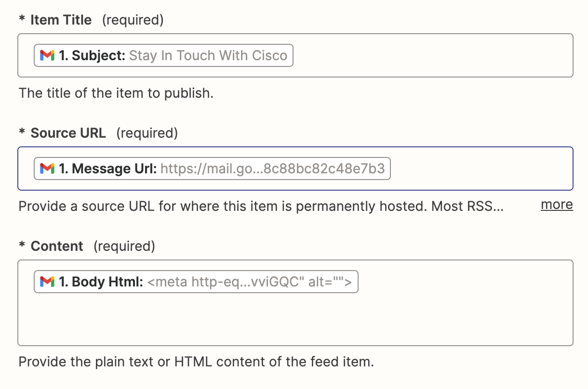Click the meta http-eq HTML value text

point(250,282)
